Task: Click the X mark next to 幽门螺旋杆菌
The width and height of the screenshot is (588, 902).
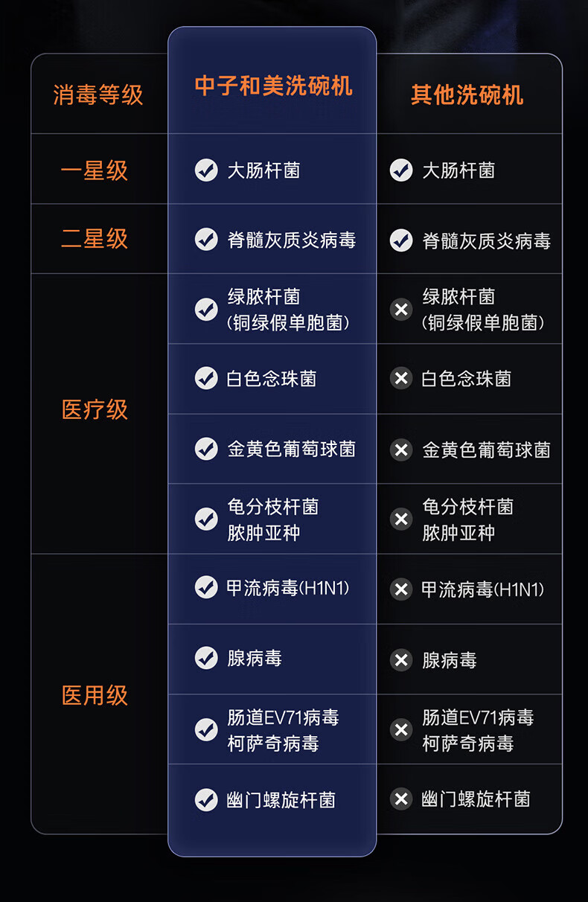Action: (x=401, y=799)
